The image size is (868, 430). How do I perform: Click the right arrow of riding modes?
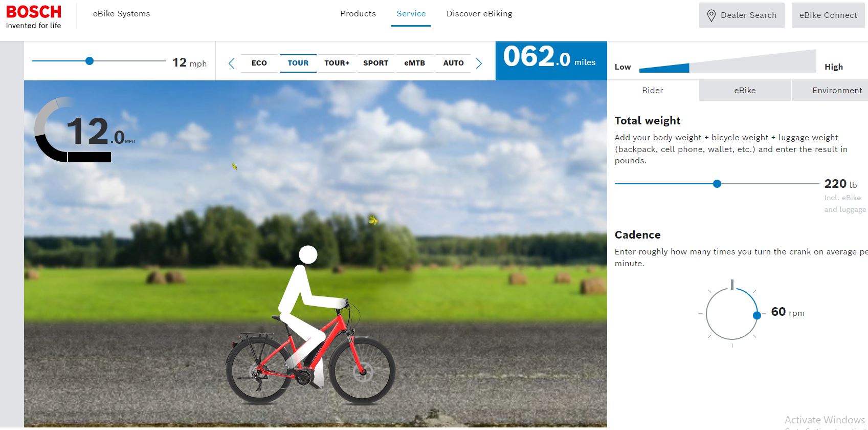(x=479, y=63)
